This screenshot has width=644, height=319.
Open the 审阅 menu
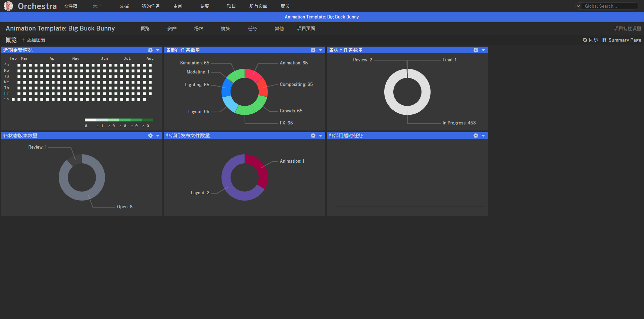coord(178,6)
